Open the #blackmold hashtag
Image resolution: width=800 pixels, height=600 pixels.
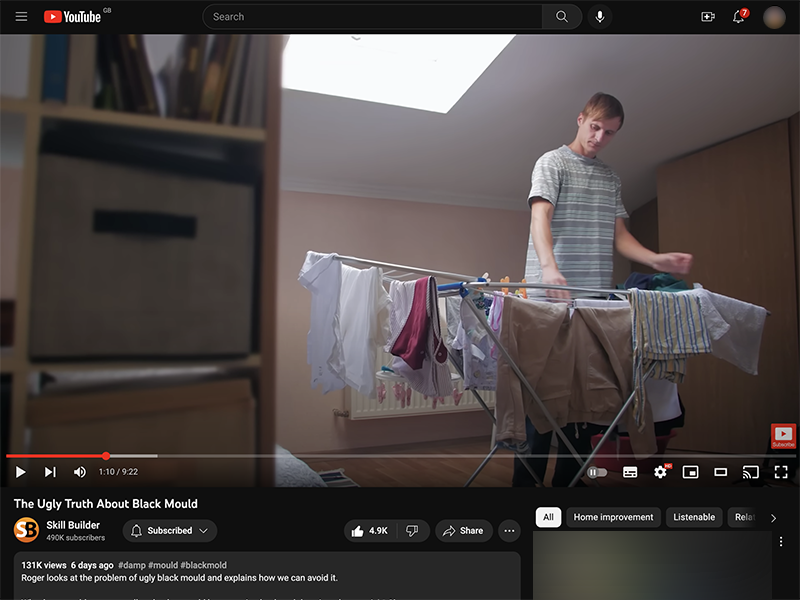coord(204,565)
